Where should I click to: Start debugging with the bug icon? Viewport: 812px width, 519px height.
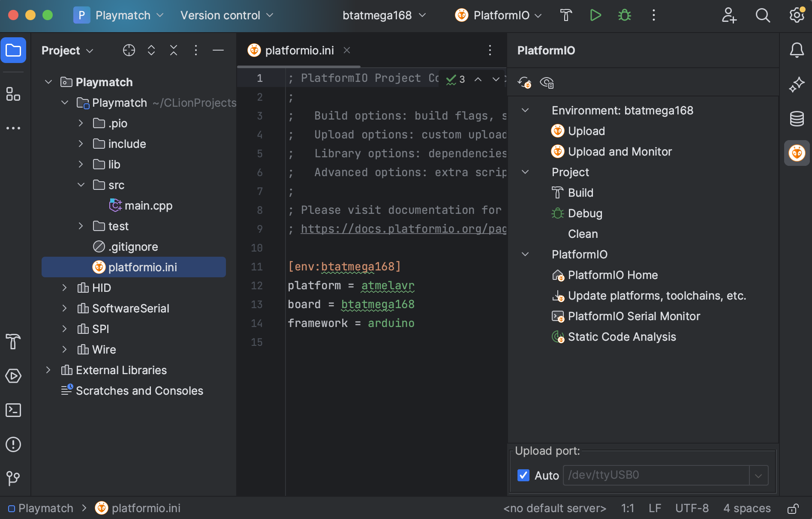pyautogui.click(x=624, y=15)
